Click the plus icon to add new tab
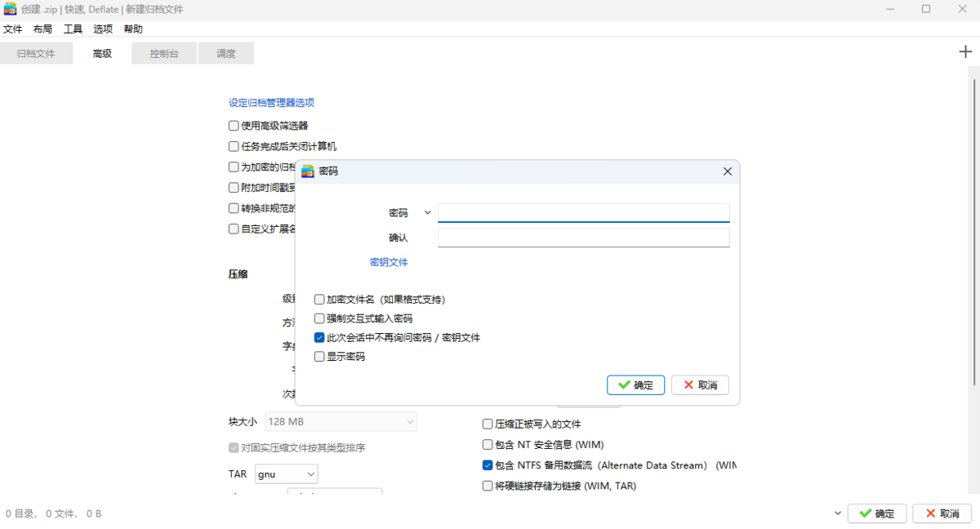This screenshot has width=980, height=529. pos(965,51)
